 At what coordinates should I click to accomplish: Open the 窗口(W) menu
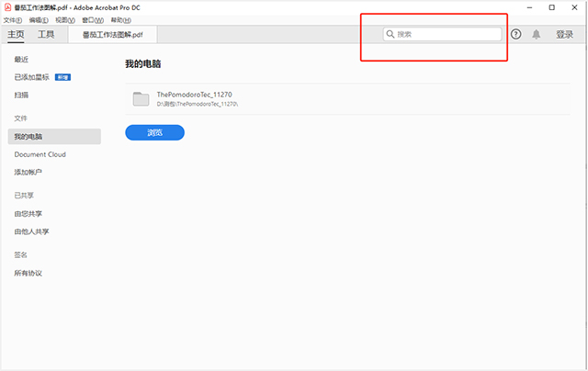[x=93, y=20]
